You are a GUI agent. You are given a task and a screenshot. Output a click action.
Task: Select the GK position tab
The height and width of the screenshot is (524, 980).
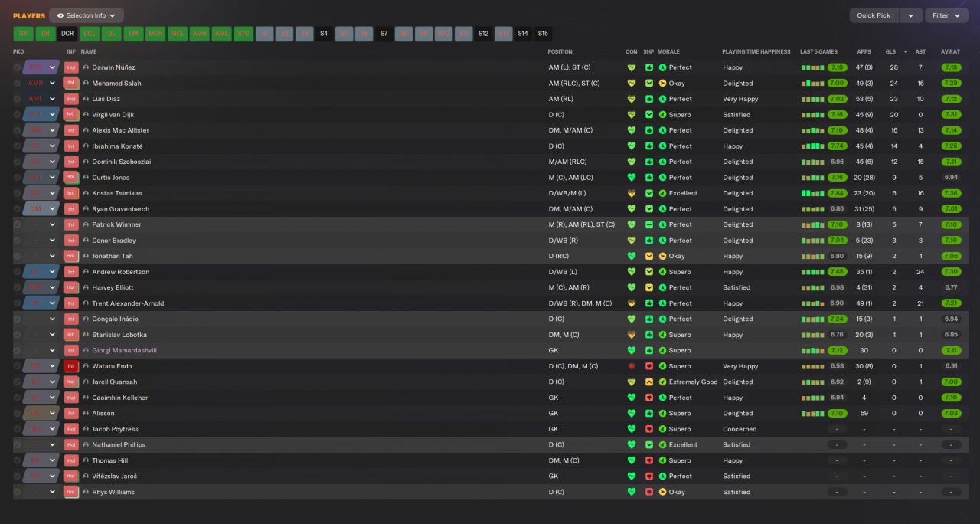coord(23,34)
